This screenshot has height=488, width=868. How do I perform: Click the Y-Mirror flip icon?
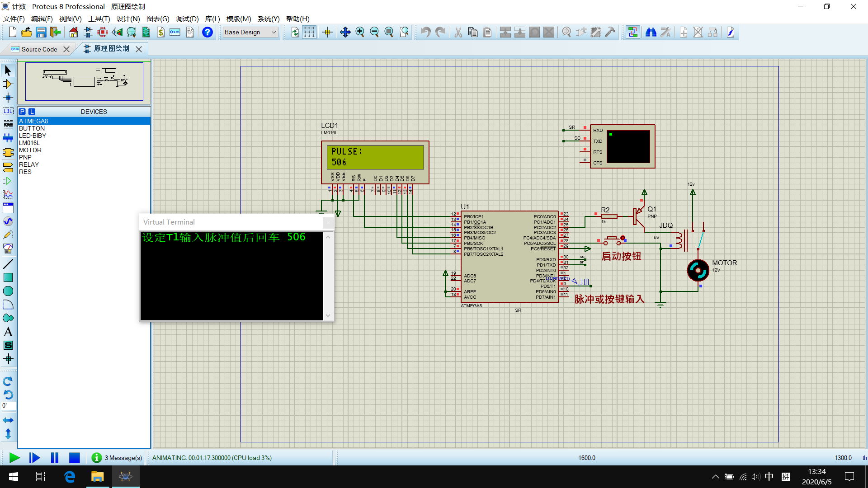coord(8,434)
